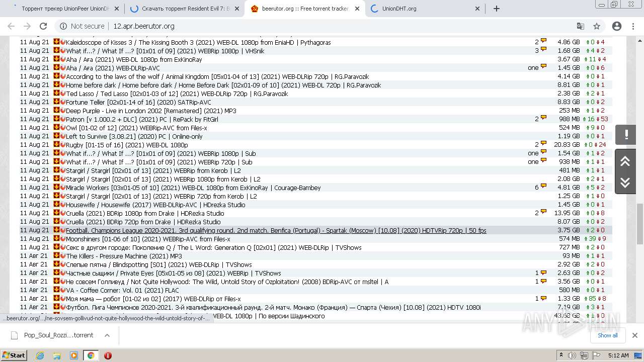Screen dimensions: 644x362
Task: Open the Chrome profile avatar menu
Action: 617,26
